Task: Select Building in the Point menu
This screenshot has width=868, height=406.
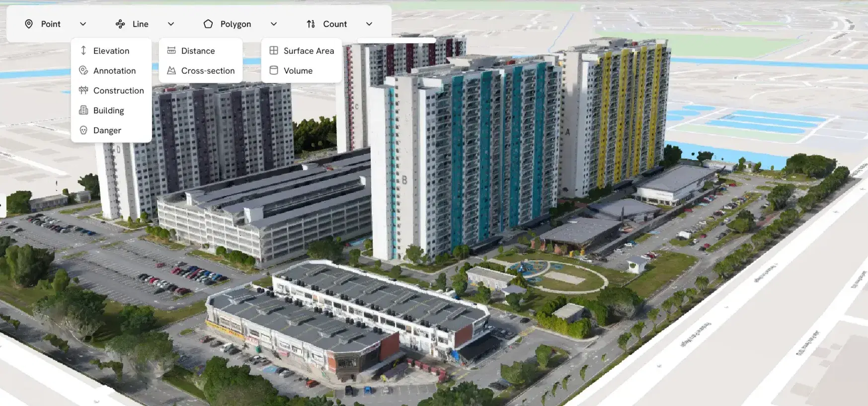Action: click(108, 110)
